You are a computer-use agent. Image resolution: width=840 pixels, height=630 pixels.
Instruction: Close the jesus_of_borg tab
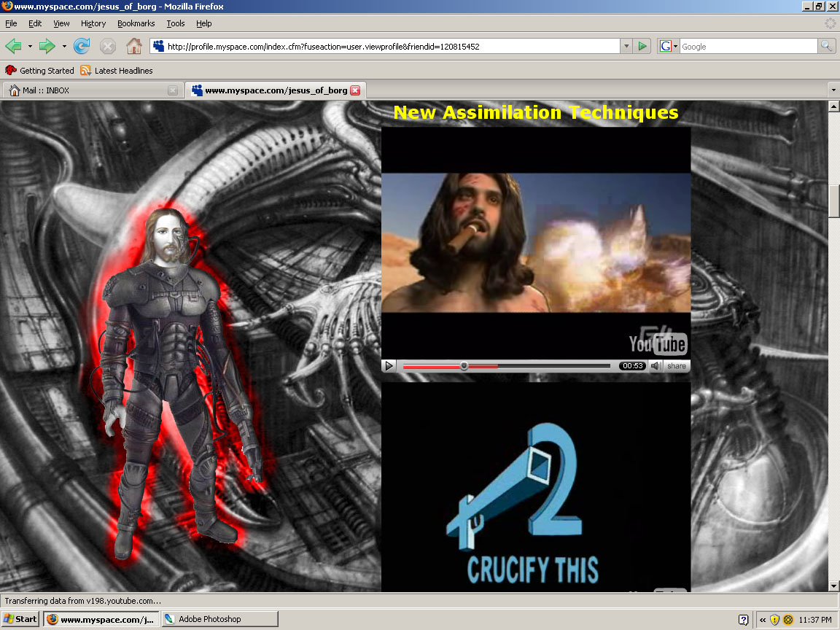pos(355,90)
